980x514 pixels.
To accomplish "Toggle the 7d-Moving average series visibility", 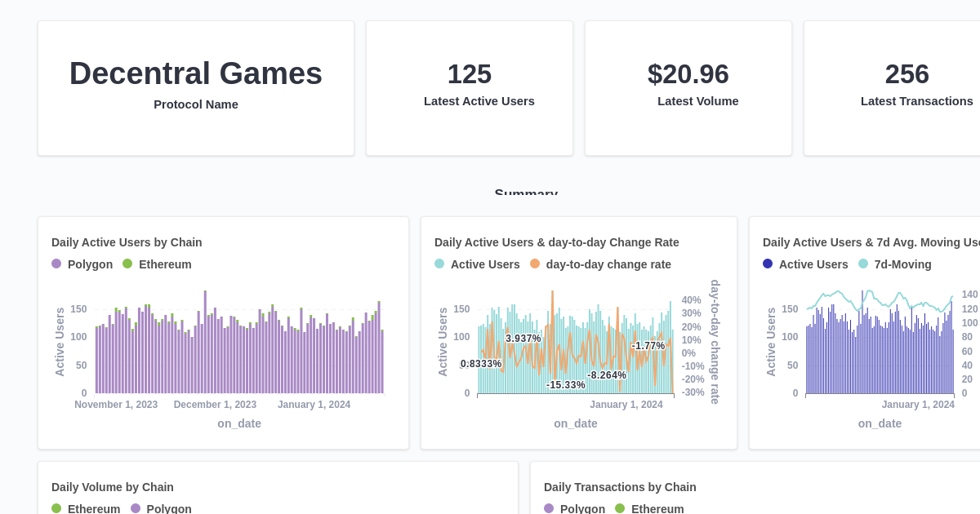I will 893,264.
